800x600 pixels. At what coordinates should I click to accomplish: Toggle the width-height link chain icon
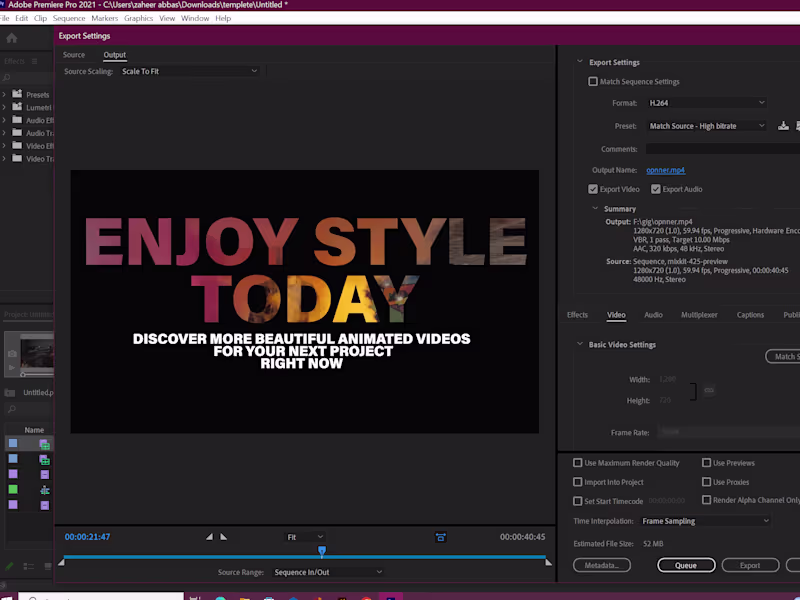tap(709, 390)
